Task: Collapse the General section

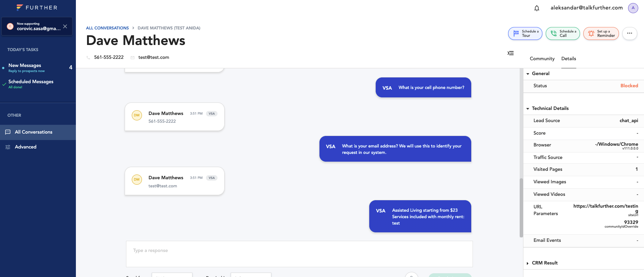Action: [x=528, y=74]
